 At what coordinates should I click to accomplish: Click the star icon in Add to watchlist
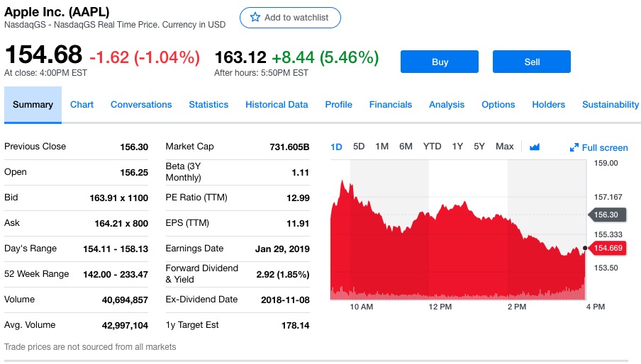(255, 17)
